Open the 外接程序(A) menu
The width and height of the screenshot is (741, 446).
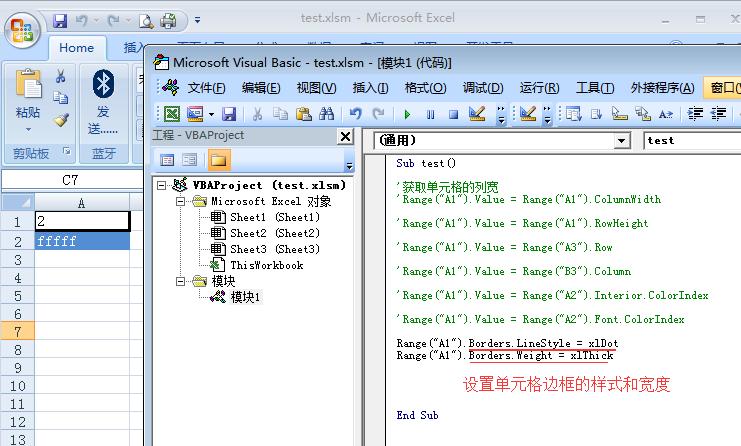coord(663,88)
